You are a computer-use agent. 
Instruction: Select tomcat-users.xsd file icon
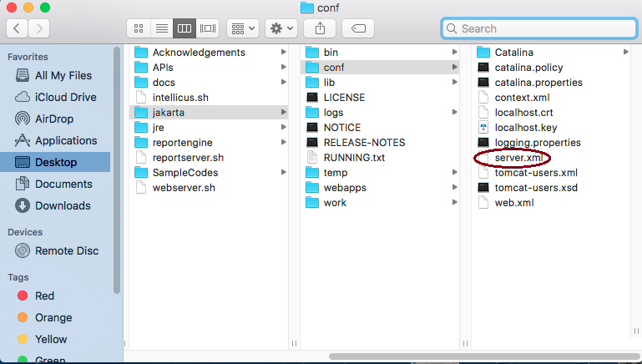pos(483,188)
